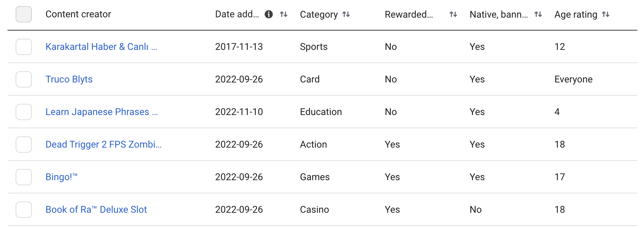644x228 pixels.
Task: Check the Karakartal Haber row checkbox
Action: point(24,47)
